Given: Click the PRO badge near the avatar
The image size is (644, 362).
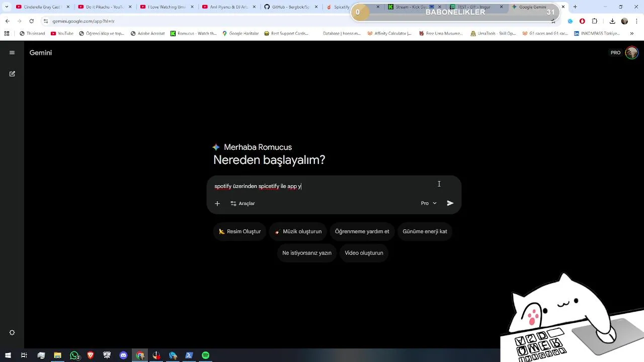Looking at the screenshot, I should point(615,53).
